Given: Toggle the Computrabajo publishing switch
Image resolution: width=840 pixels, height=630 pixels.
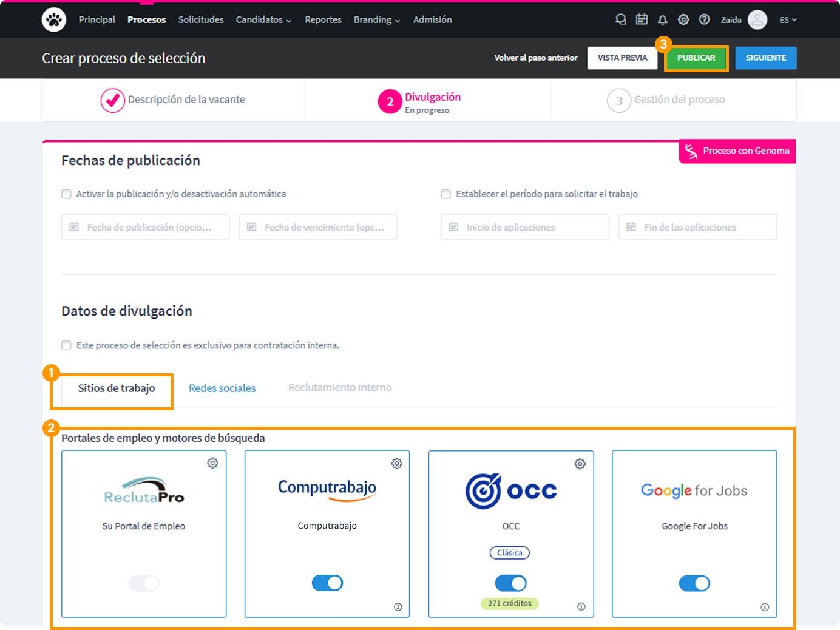Looking at the screenshot, I should click(x=327, y=583).
